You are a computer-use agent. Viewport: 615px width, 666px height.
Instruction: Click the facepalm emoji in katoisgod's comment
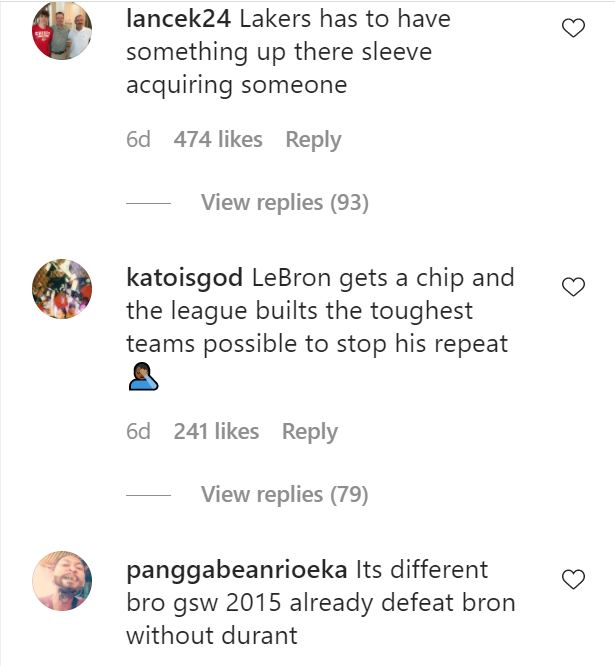click(x=144, y=378)
